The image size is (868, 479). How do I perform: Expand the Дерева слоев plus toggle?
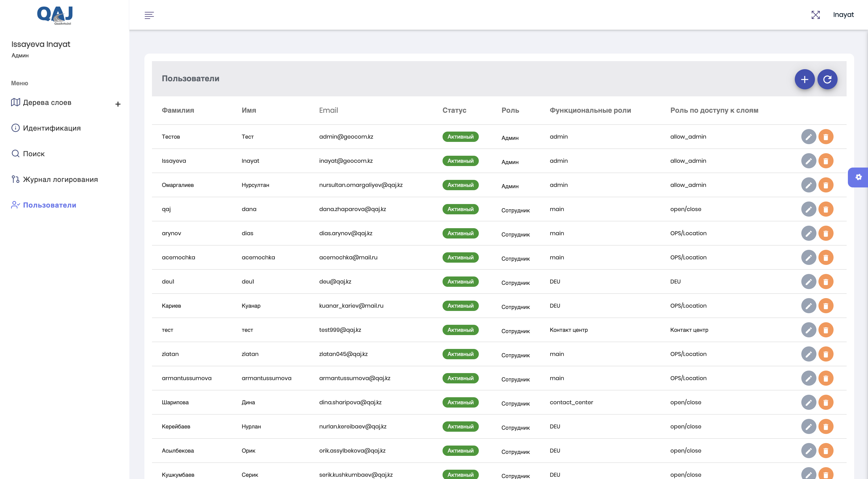coord(117,104)
